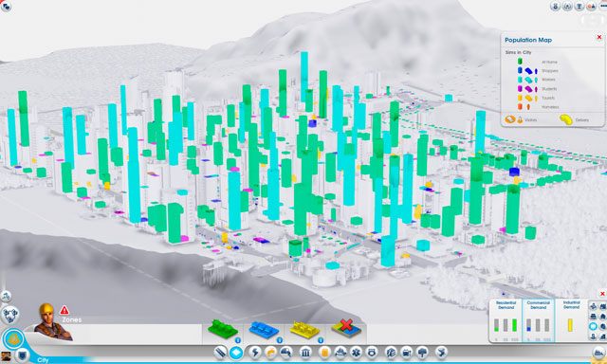Choose the dezone tool with red X
607x364 pixels.
[x=346, y=328]
